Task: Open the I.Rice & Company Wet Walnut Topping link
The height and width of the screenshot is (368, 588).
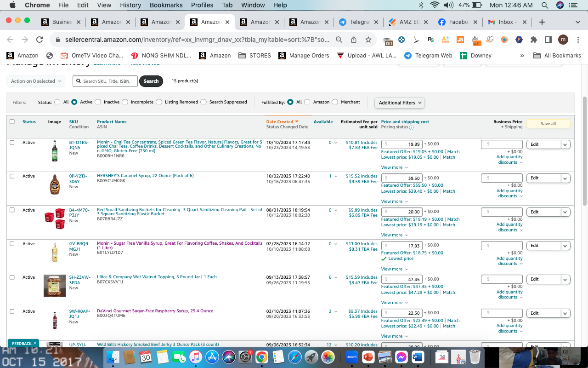Action: (x=157, y=277)
